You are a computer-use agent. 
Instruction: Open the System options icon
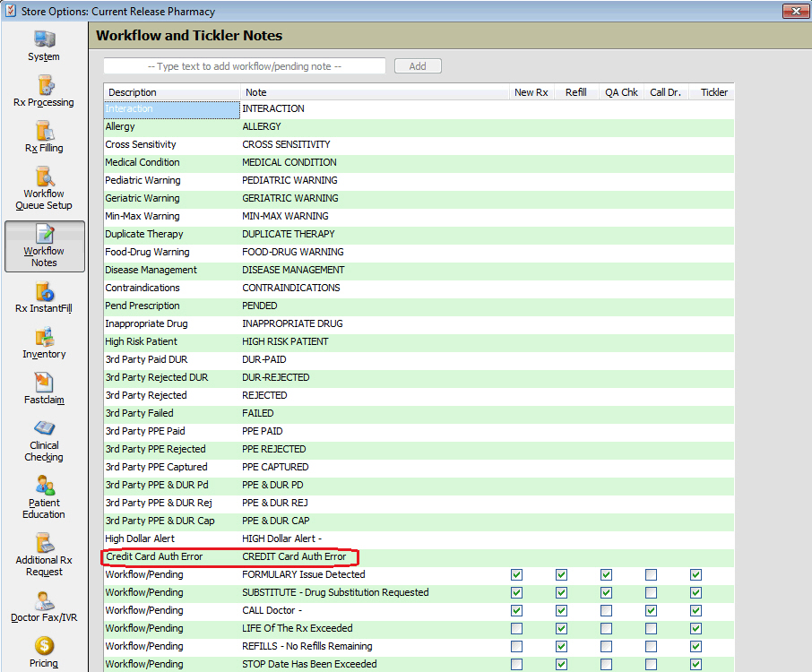(44, 40)
